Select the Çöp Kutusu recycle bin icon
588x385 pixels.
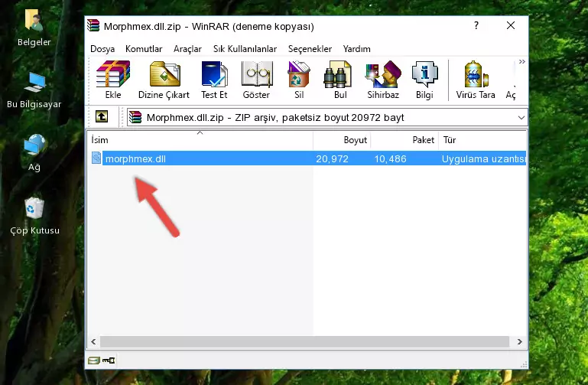(34, 216)
